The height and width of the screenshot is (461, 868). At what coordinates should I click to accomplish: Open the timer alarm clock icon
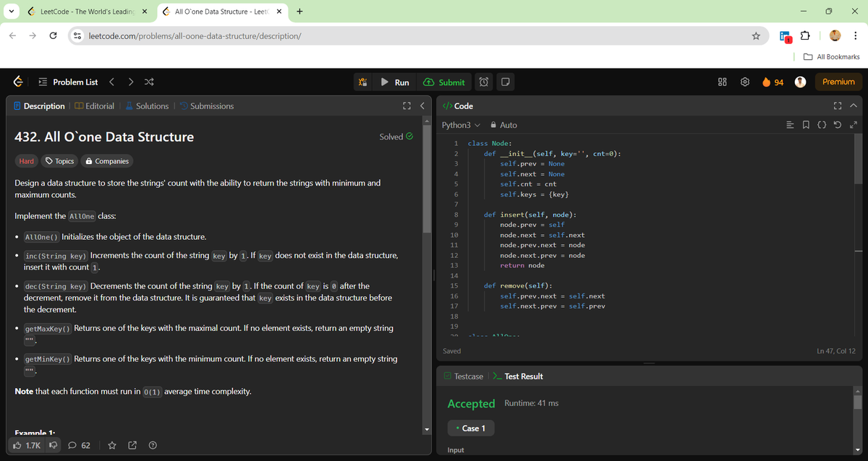coord(484,82)
